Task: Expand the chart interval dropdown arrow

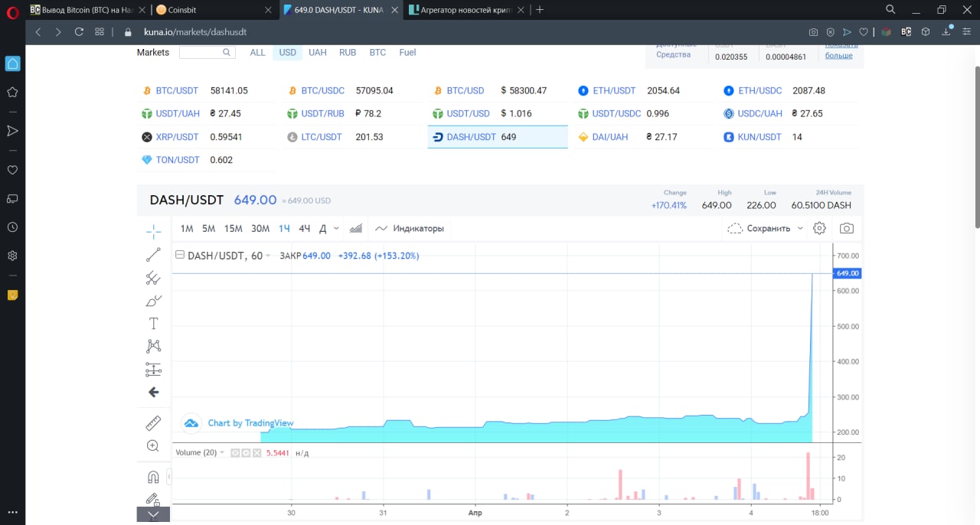Action: coord(337,228)
